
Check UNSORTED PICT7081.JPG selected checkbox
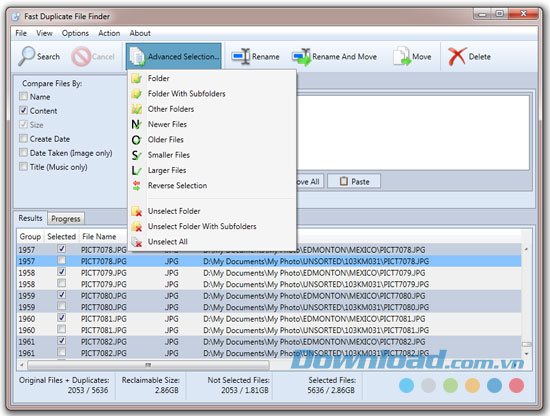coord(61,329)
